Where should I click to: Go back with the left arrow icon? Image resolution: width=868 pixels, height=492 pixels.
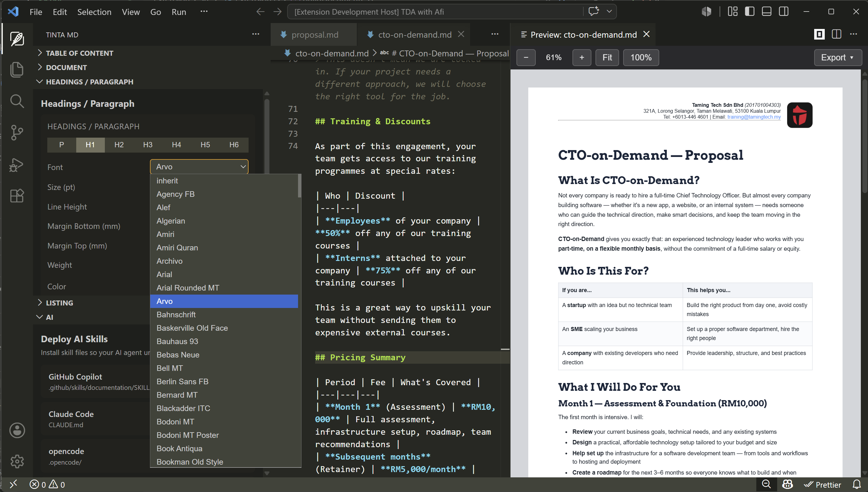260,12
